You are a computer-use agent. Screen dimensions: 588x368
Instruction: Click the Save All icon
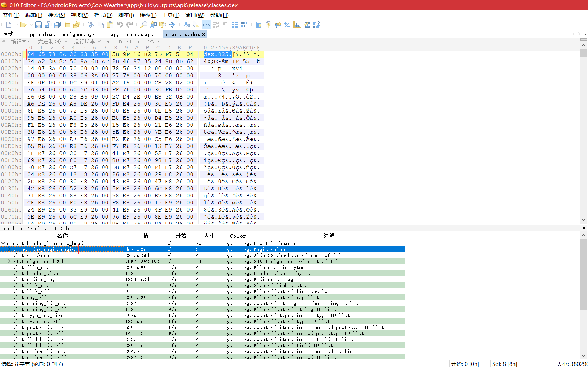(58, 25)
